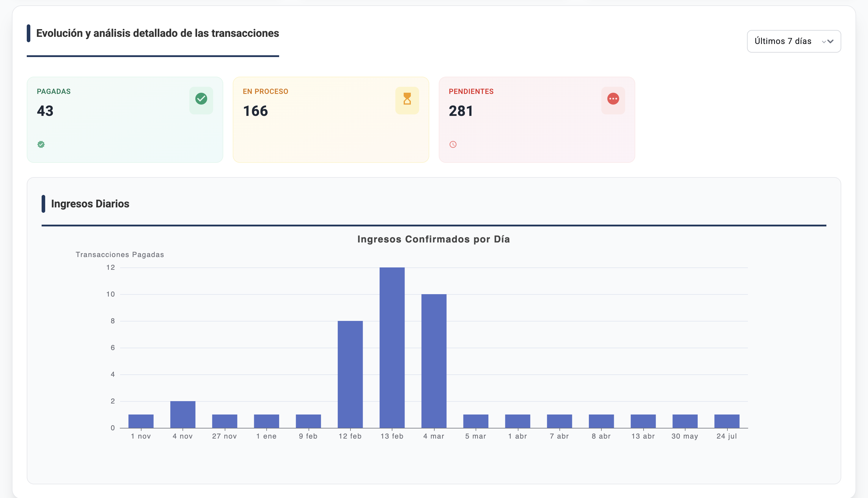
Task: Click the 13 feb bar in chart
Action: 392,347
